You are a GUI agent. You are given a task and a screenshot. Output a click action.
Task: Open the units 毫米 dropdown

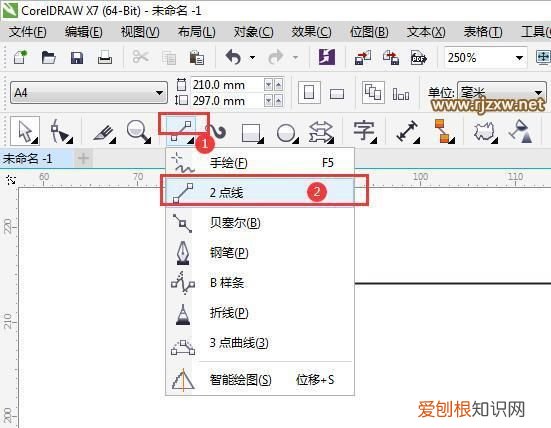(x=538, y=93)
